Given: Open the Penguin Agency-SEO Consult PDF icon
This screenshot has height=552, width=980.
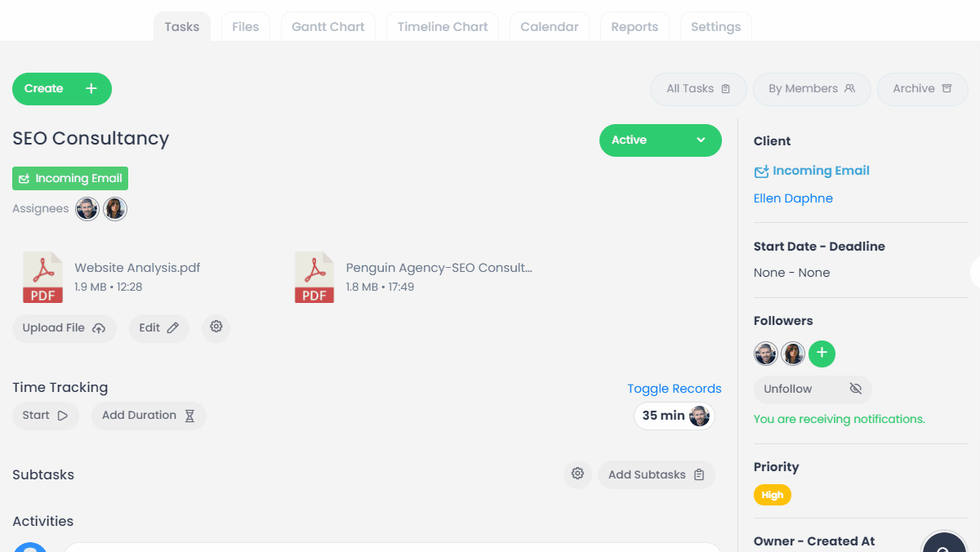Looking at the screenshot, I should [314, 278].
